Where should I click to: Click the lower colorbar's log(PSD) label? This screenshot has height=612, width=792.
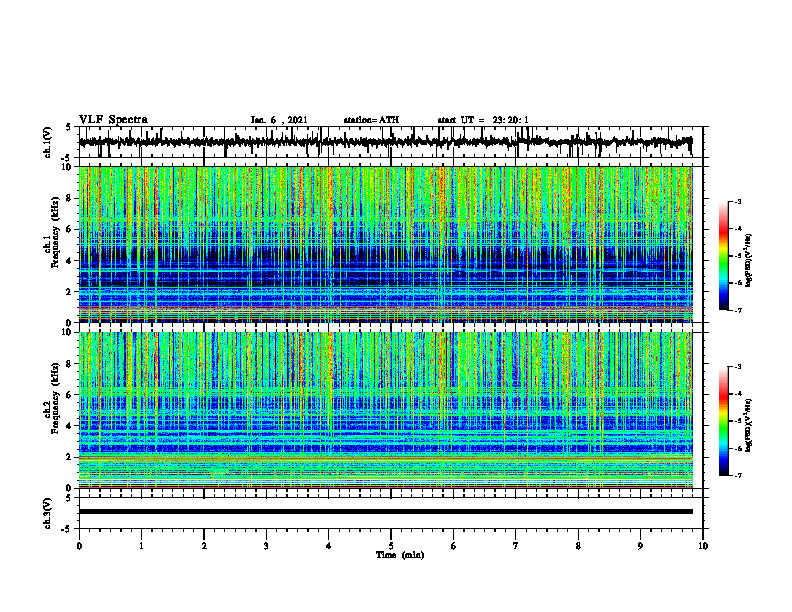tap(749, 425)
